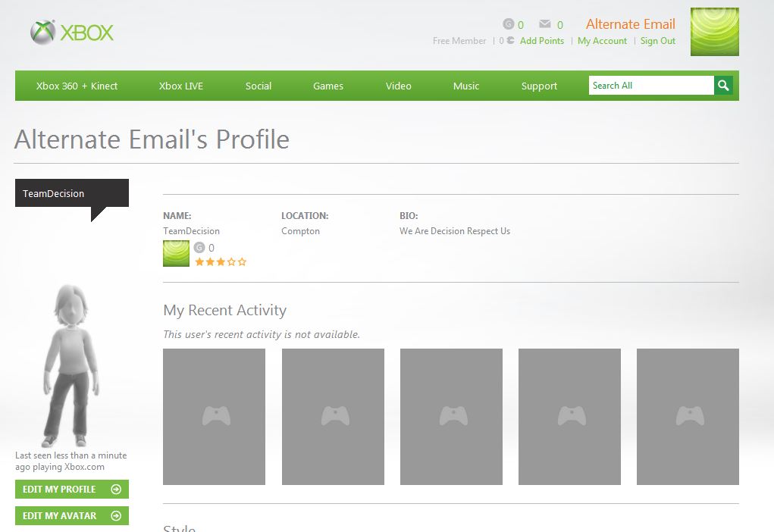This screenshot has height=532, width=774.
Task: Click the Xbox logo
Action: (72, 33)
